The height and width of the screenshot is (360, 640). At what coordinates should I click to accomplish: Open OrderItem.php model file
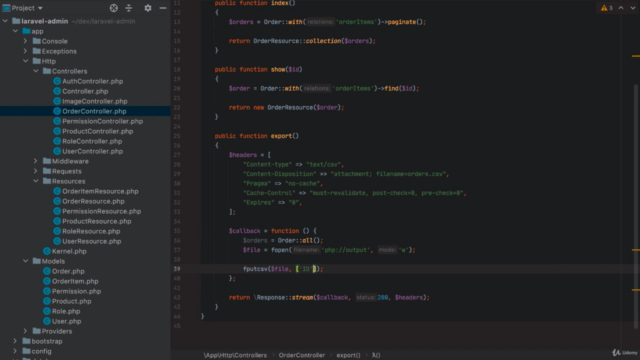point(75,281)
